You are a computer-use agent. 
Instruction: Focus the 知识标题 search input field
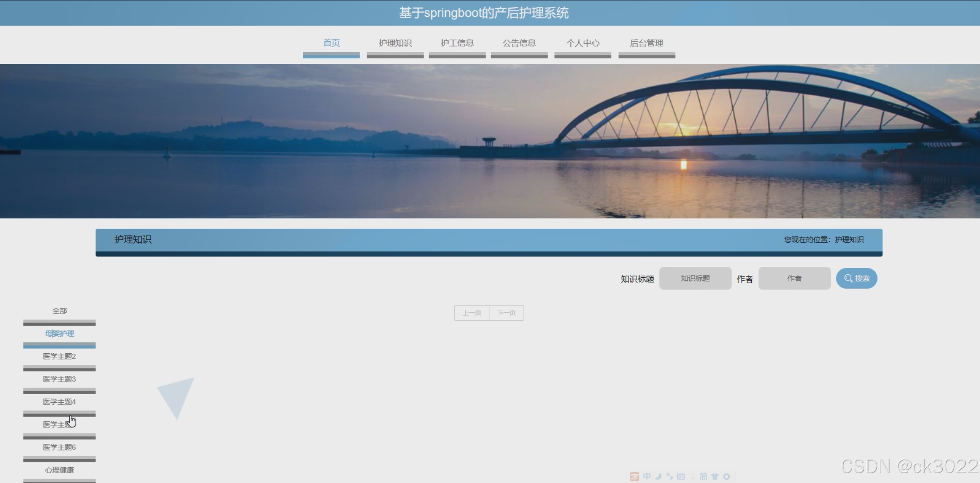[x=695, y=279]
